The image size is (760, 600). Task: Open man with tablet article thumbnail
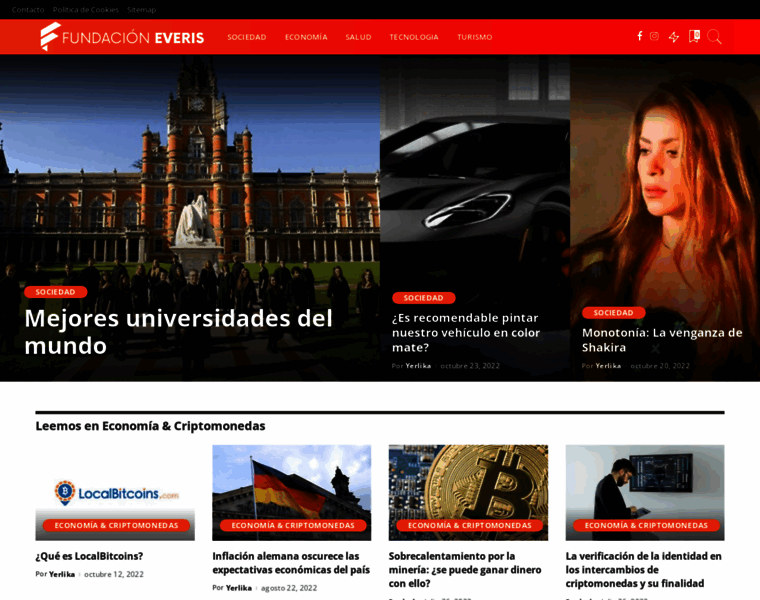click(645, 492)
